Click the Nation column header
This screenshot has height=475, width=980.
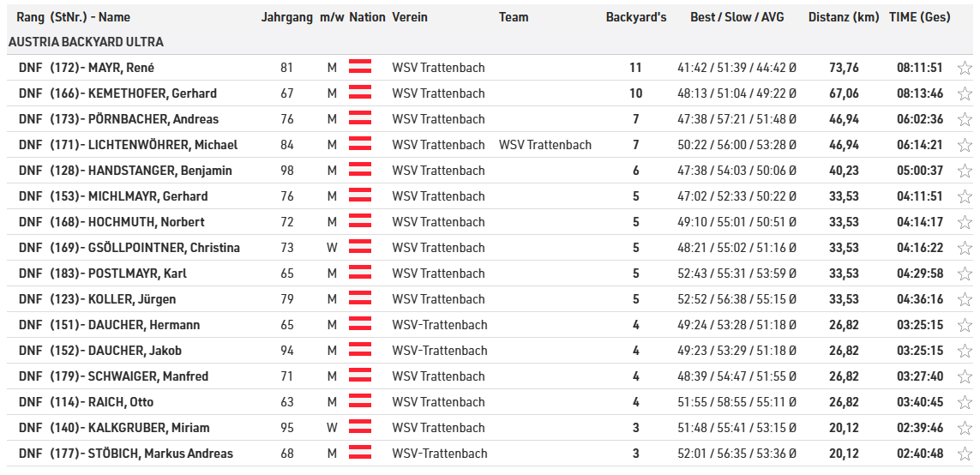click(368, 17)
